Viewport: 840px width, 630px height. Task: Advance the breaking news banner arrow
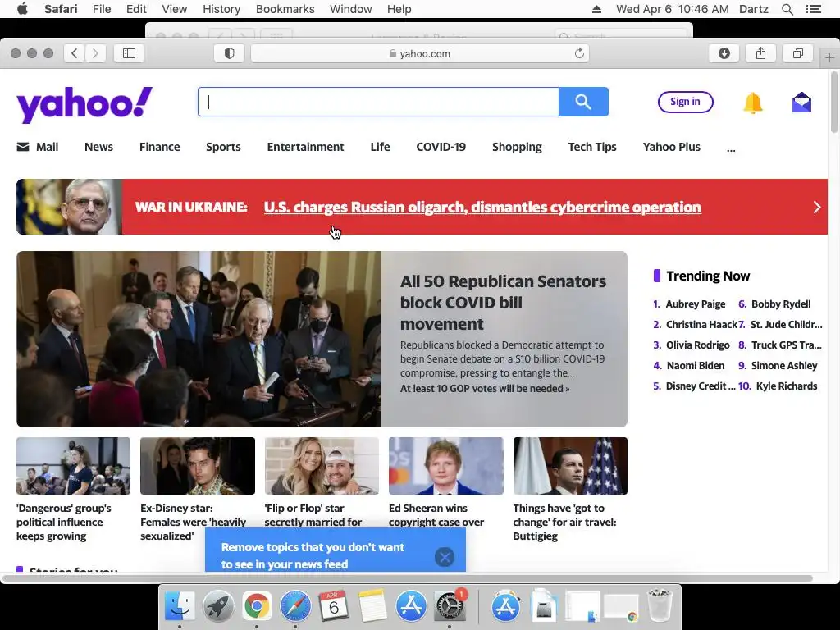pos(816,207)
